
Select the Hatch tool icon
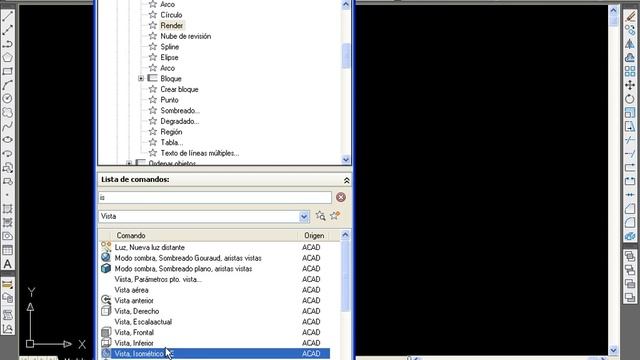pos(7,209)
